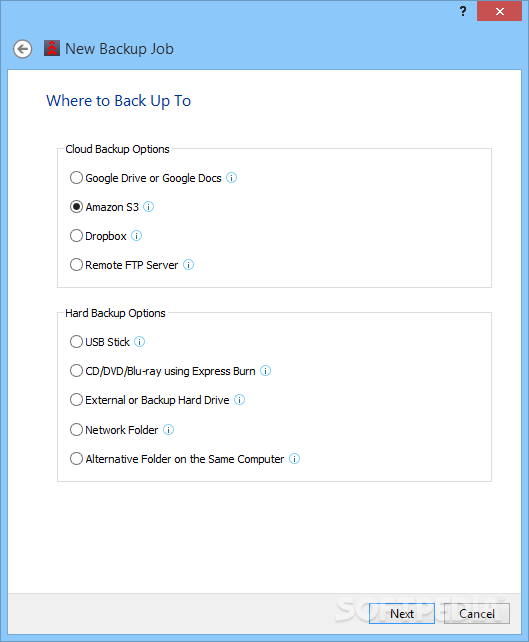Viewport: 529px width, 642px height.
Task: Click the question mark help button
Action: [463, 11]
